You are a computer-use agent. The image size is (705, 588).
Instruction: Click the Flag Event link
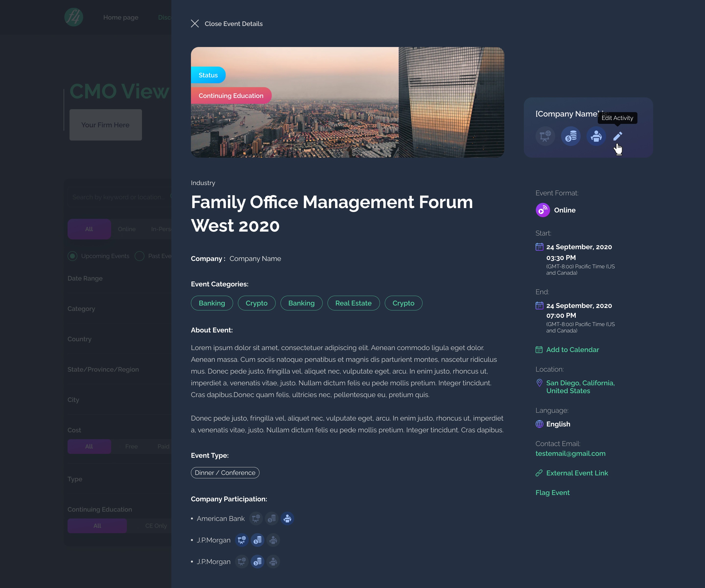coord(553,493)
